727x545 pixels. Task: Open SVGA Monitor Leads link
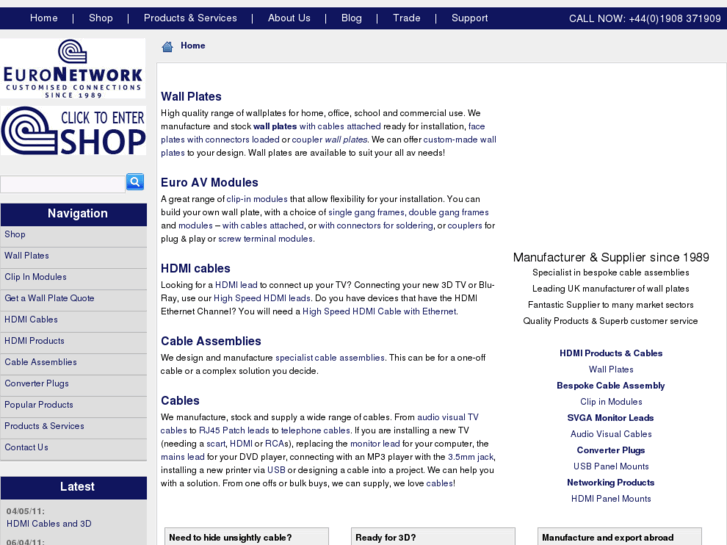click(x=611, y=418)
